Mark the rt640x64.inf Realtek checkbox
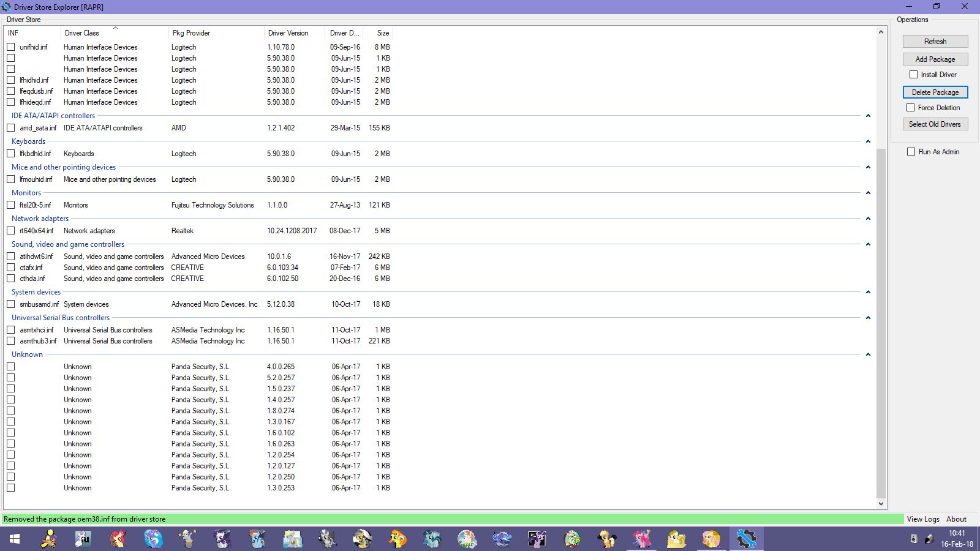This screenshot has width=980, height=551. coord(11,231)
